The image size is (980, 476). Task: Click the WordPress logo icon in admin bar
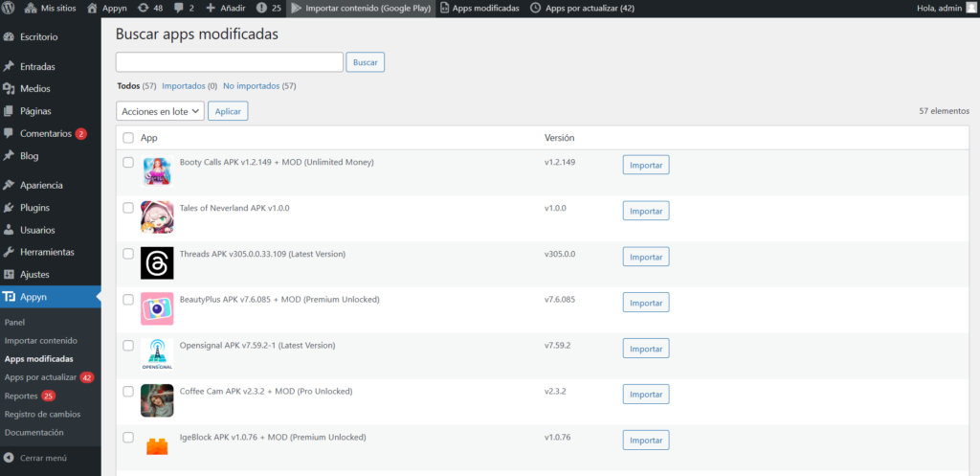[10, 8]
